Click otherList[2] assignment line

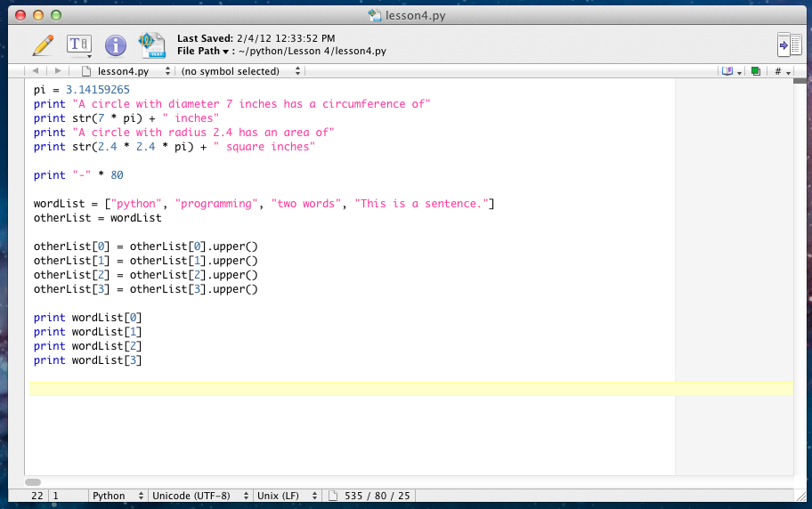(145, 275)
